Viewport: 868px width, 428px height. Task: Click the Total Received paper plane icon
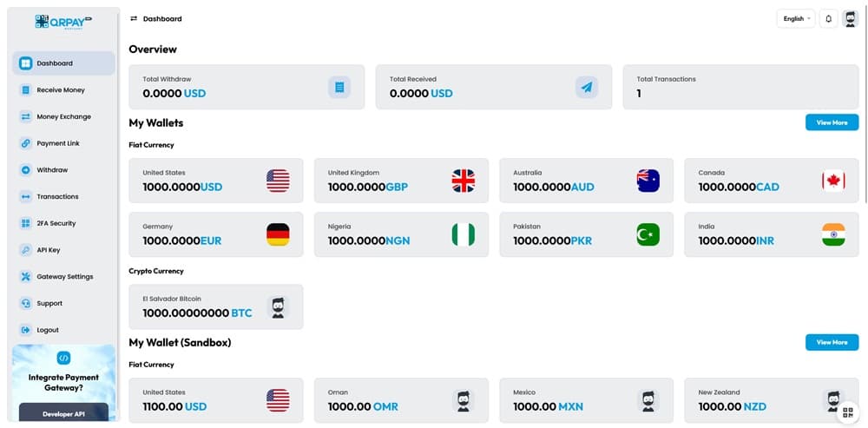point(587,87)
